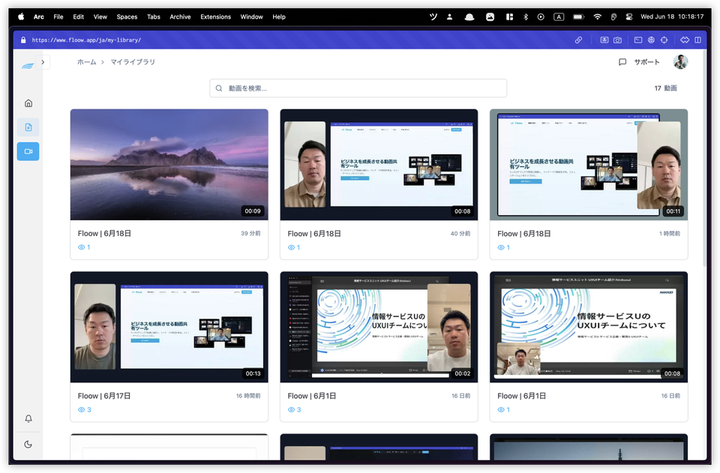Click the blue video camera record icon
Image resolution: width=720 pixels, height=473 pixels.
click(28, 152)
